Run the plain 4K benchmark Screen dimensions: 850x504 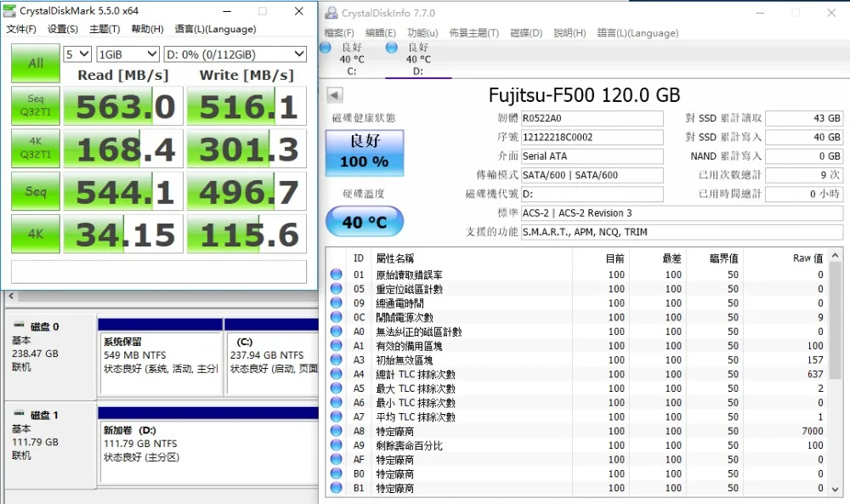pos(36,234)
